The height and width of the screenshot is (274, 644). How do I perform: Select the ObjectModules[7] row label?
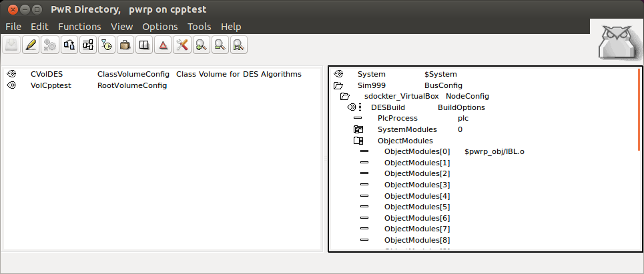(x=417, y=229)
